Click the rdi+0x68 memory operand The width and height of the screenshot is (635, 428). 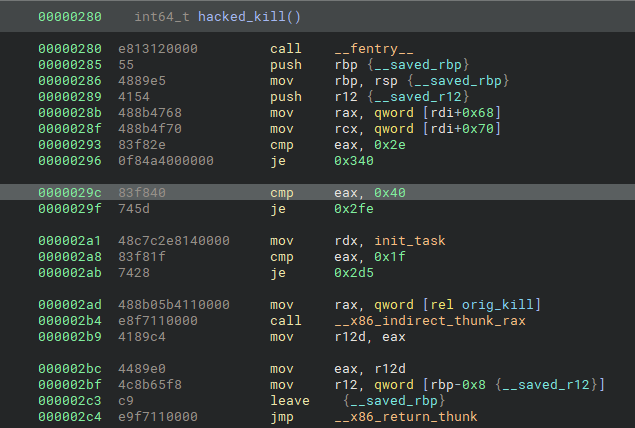coord(462,113)
